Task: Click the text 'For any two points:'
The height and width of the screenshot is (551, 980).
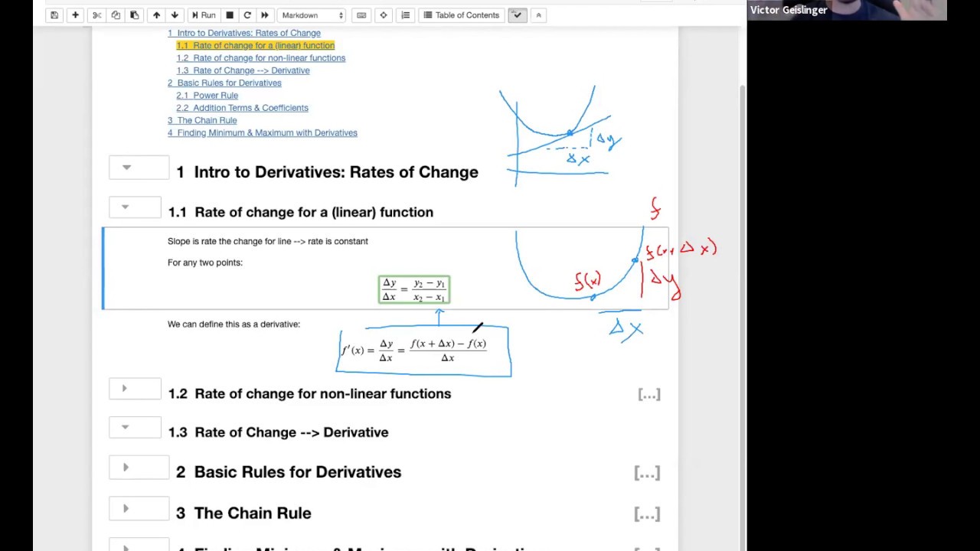Action: pos(205,262)
